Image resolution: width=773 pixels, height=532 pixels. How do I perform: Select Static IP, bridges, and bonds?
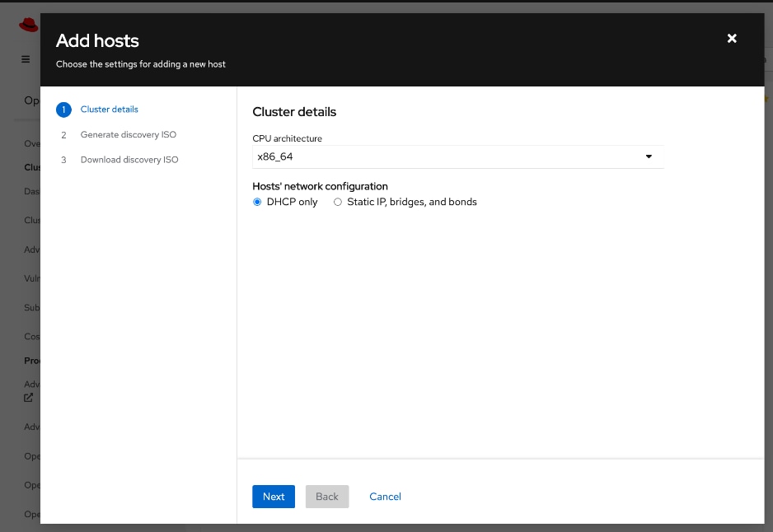337,202
